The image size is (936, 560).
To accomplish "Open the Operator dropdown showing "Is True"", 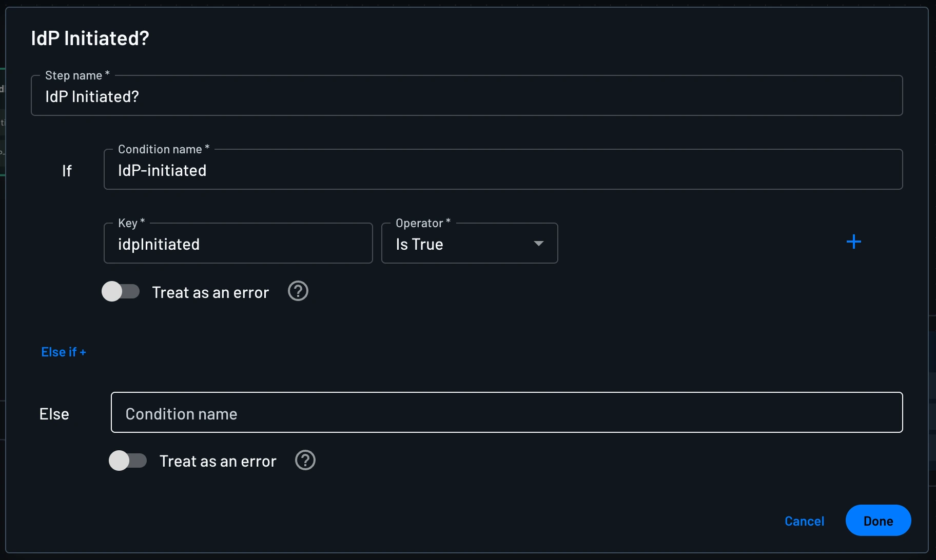I will click(x=470, y=244).
